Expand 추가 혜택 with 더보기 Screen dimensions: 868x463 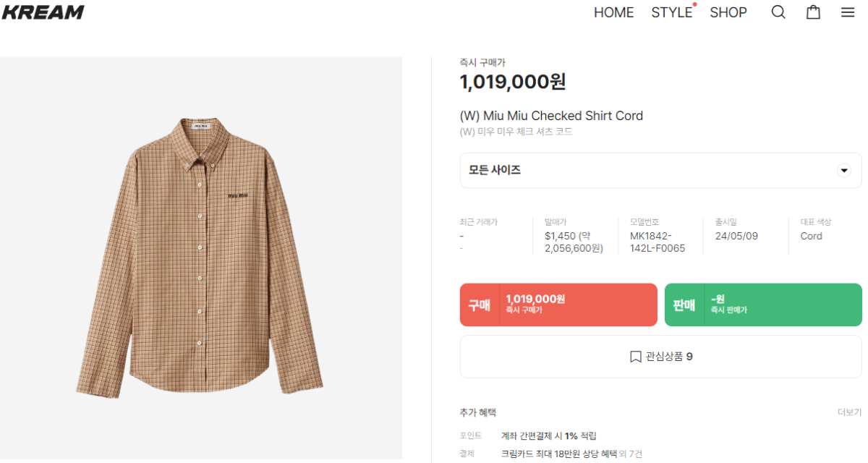click(x=849, y=412)
